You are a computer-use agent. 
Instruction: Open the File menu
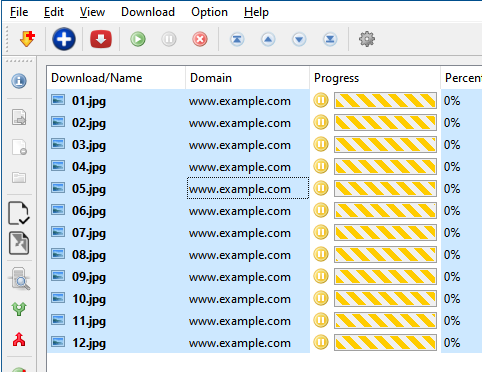(x=19, y=12)
